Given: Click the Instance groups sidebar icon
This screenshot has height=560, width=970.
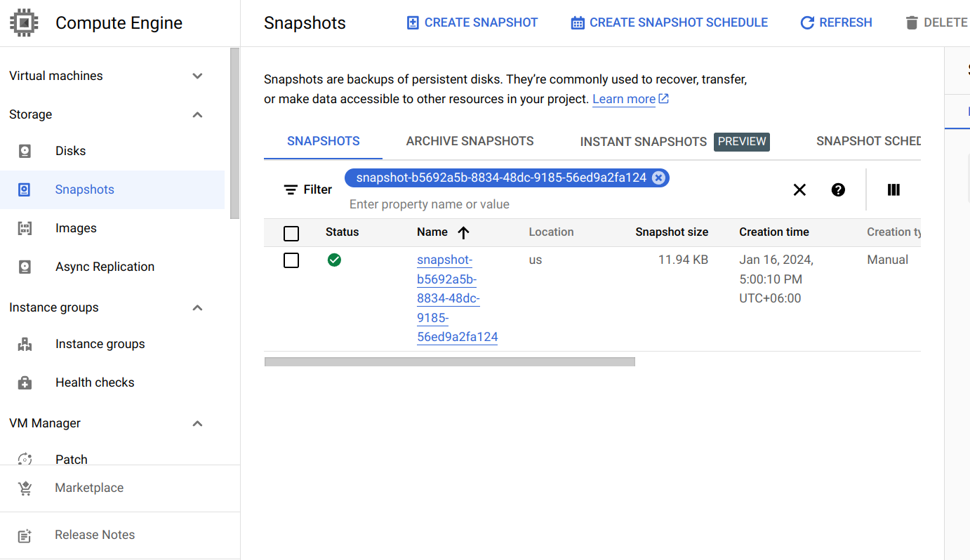Looking at the screenshot, I should (x=25, y=344).
